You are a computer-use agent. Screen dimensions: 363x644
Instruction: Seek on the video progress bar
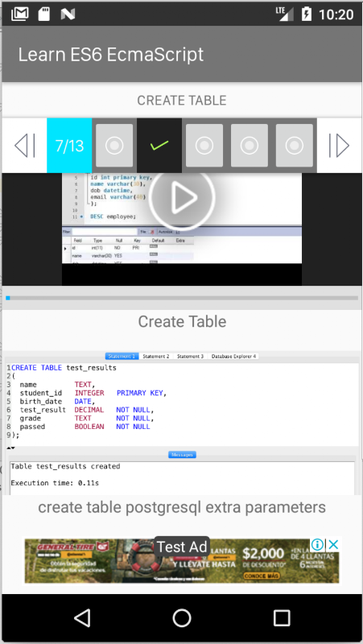pyautogui.click(x=182, y=298)
